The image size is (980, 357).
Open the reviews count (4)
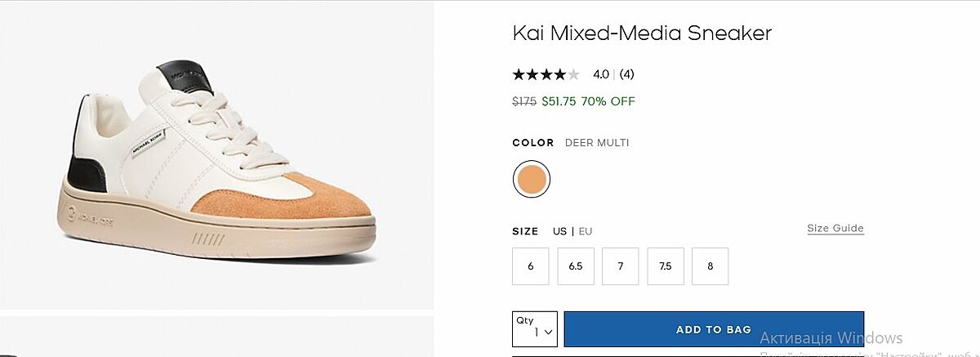click(x=626, y=74)
